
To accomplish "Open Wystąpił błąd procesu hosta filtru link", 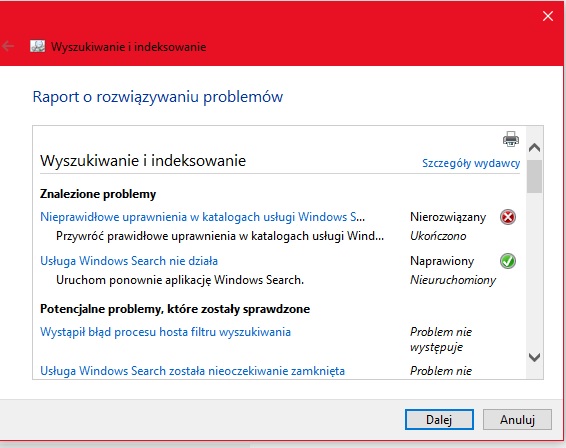I will (165, 332).
